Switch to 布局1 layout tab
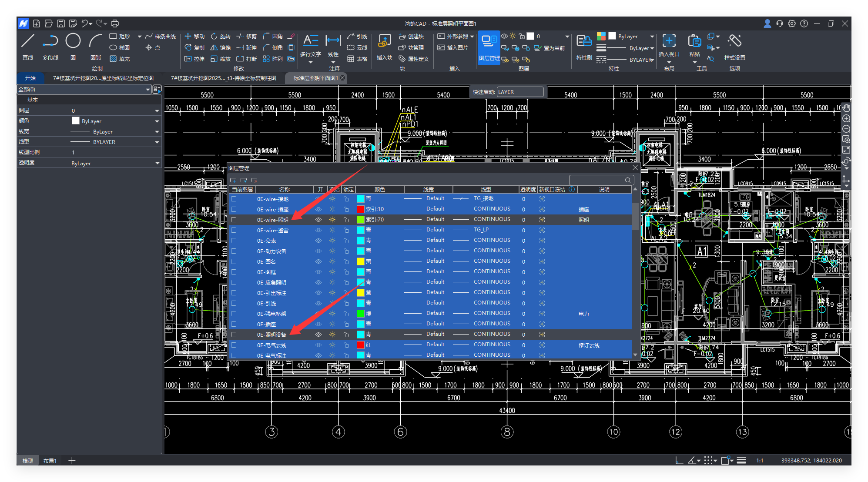Screen dimensions: 868x482 tap(50, 461)
